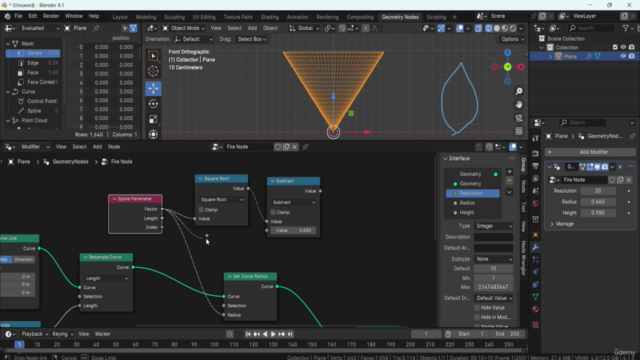Open the Render menu
This screenshot has height=360, width=640.
coord(51,16)
